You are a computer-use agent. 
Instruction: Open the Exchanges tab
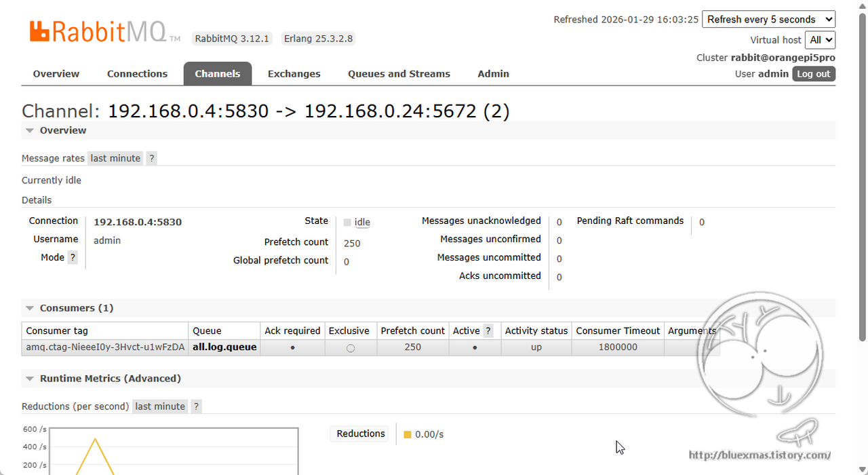[294, 74]
